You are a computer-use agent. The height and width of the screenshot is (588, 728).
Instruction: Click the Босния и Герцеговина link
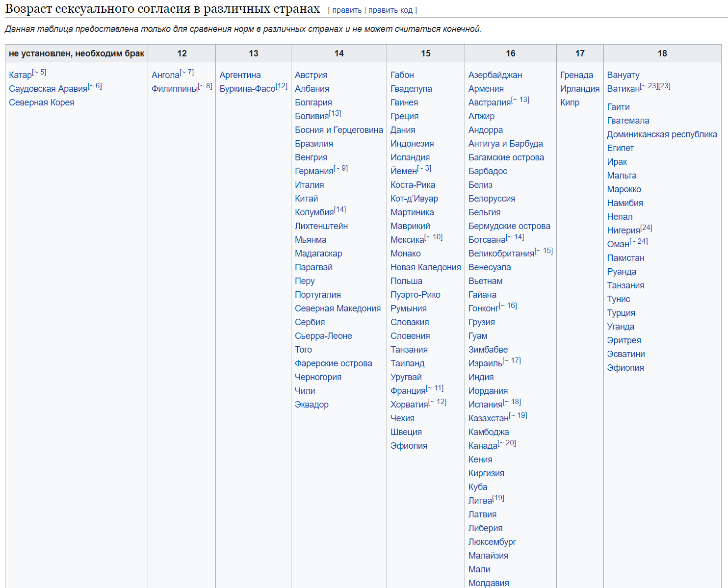click(x=338, y=130)
